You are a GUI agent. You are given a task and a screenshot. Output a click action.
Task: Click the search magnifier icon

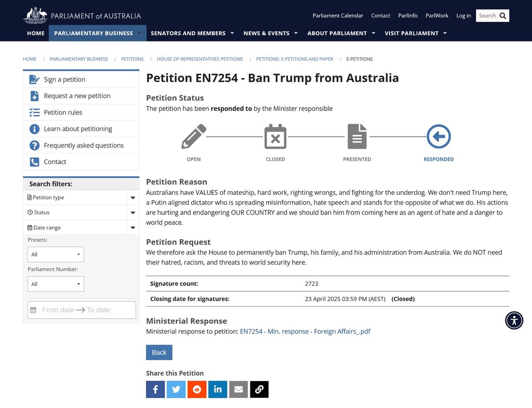[502, 16]
